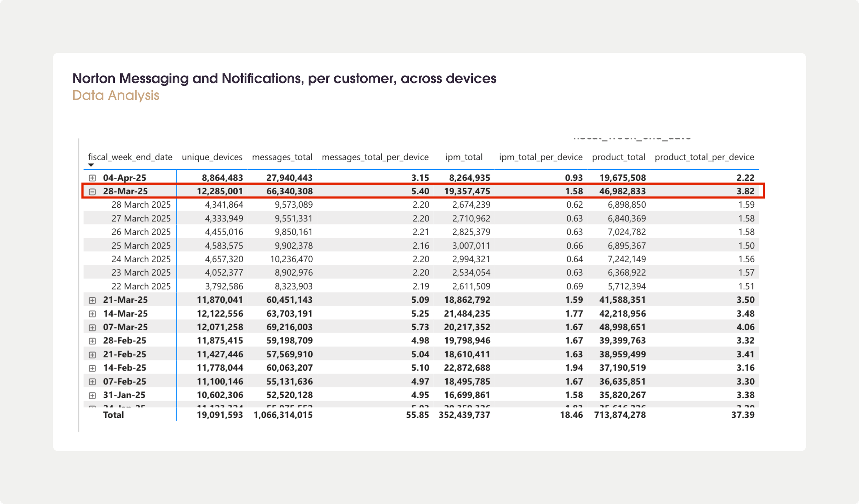
Task: Sort by unique_devices column header
Action: [x=212, y=157]
